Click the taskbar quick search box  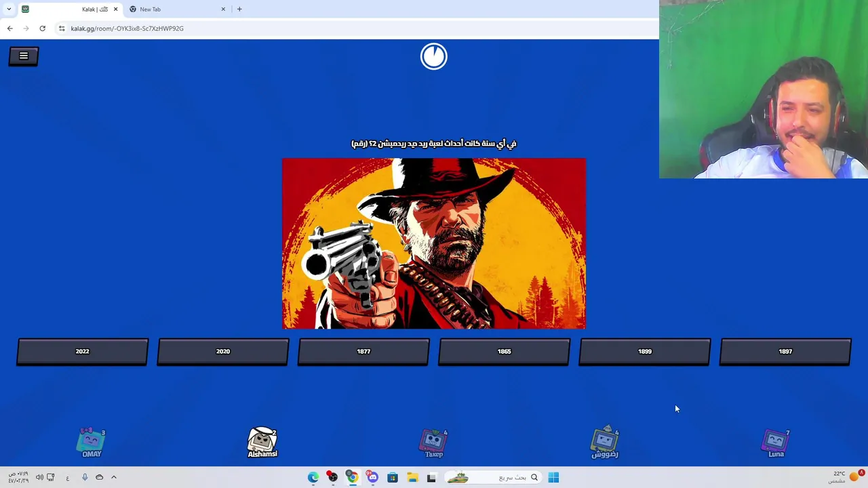click(x=493, y=477)
